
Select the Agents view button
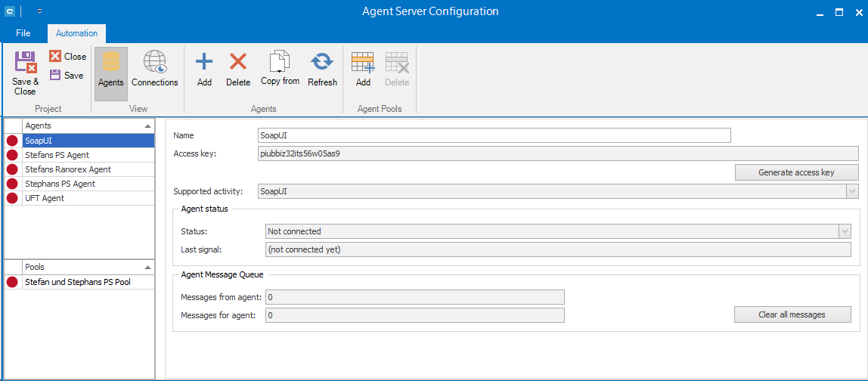tap(110, 63)
